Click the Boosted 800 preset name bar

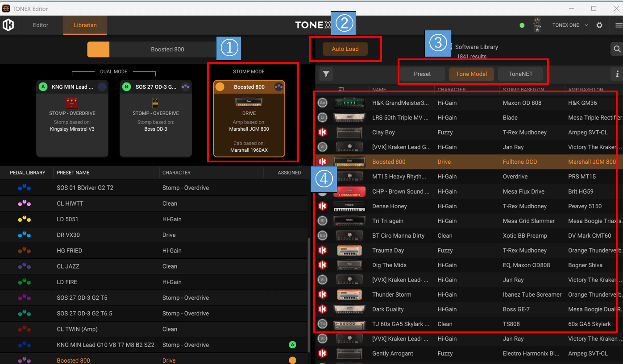tap(167, 50)
